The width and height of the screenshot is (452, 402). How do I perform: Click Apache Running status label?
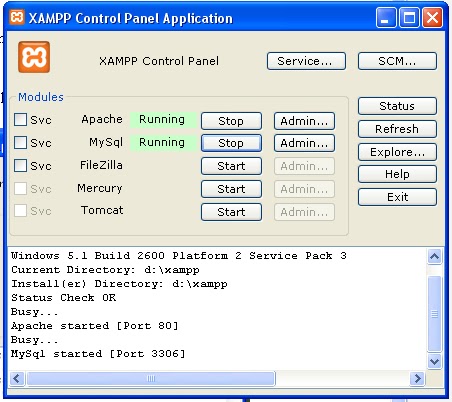pos(162,119)
